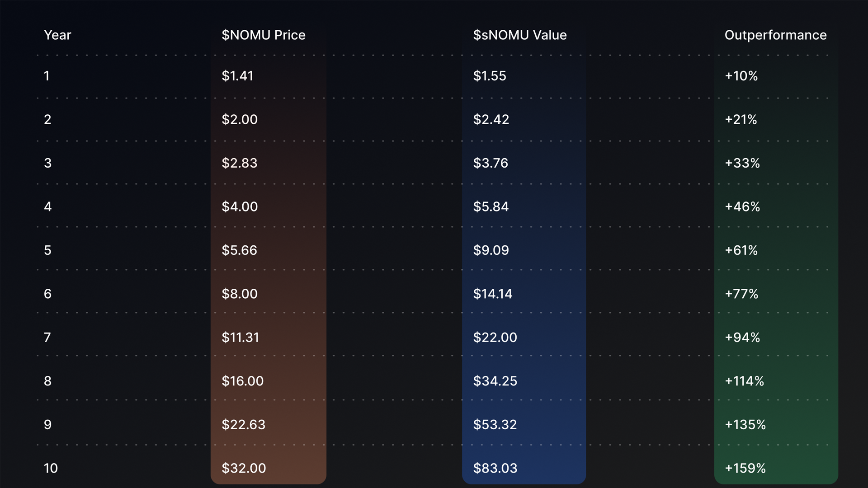Click the Year column header
The height and width of the screenshot is (488, 868).
(x=57, y=35)
